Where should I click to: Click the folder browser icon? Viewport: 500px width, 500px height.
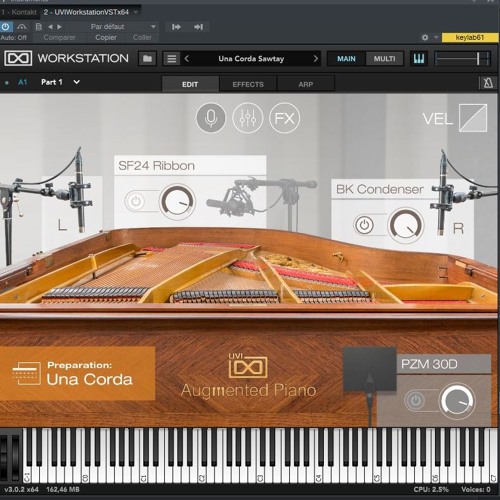coord(147,59)
